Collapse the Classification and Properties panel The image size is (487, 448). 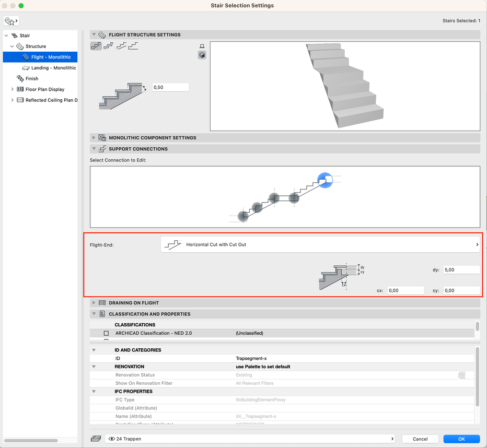(94, 314)
